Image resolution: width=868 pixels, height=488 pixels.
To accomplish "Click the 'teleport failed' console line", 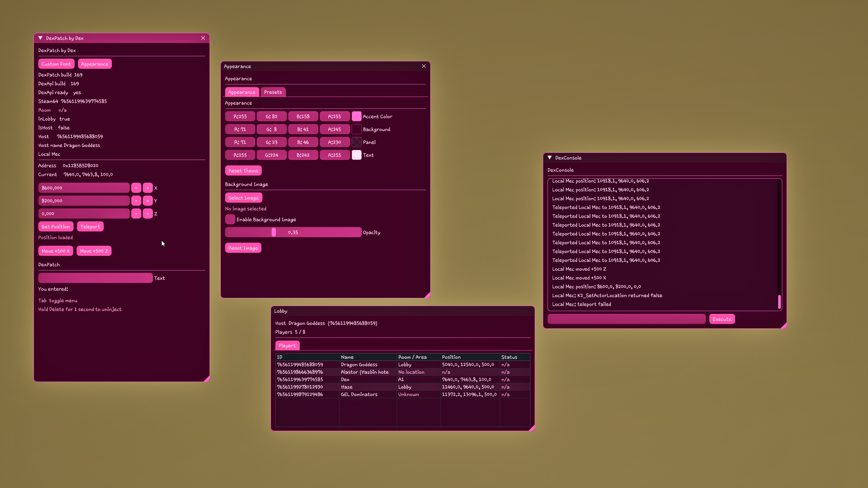I will tap(581, 304).
